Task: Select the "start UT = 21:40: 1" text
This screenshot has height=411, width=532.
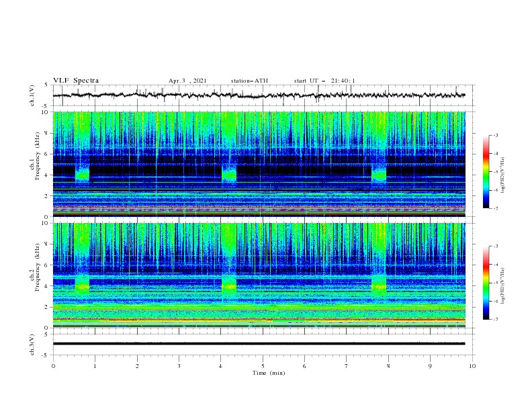Action: tap(324, 81)
